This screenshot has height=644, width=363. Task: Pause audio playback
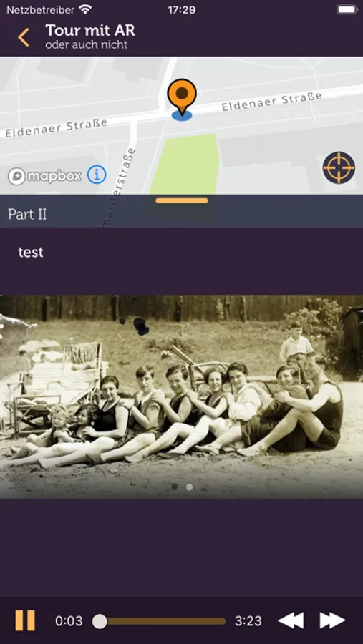pos(25,620)
